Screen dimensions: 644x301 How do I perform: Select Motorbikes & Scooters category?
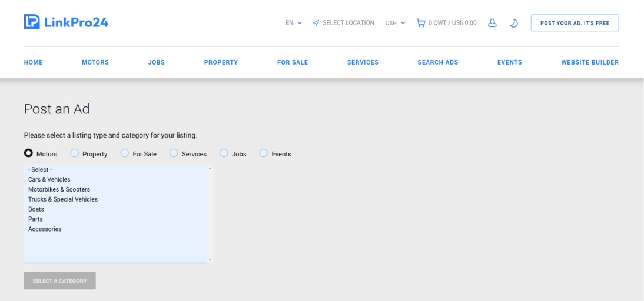click(x=59, y=190)
